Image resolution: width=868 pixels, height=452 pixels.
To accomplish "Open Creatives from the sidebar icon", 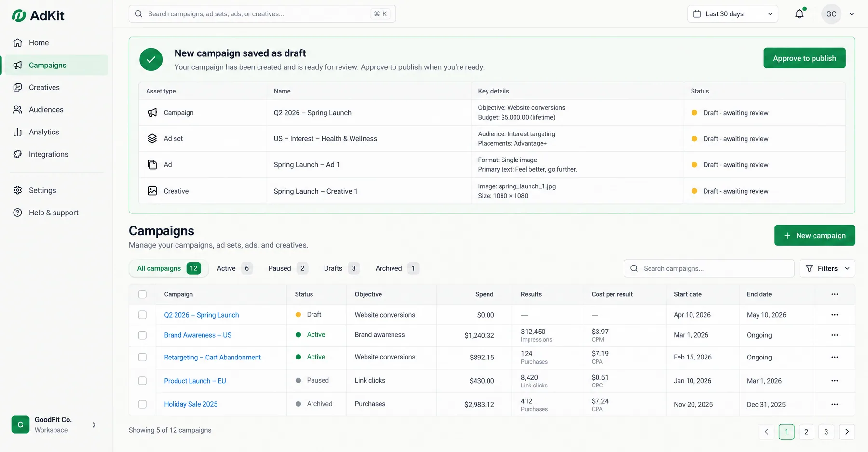I will (x=18, y=87).
